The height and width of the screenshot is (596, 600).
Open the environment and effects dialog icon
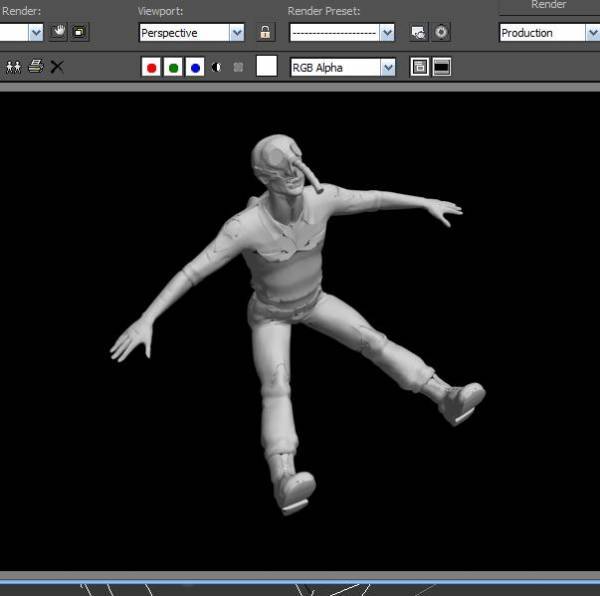click(441, 32)
